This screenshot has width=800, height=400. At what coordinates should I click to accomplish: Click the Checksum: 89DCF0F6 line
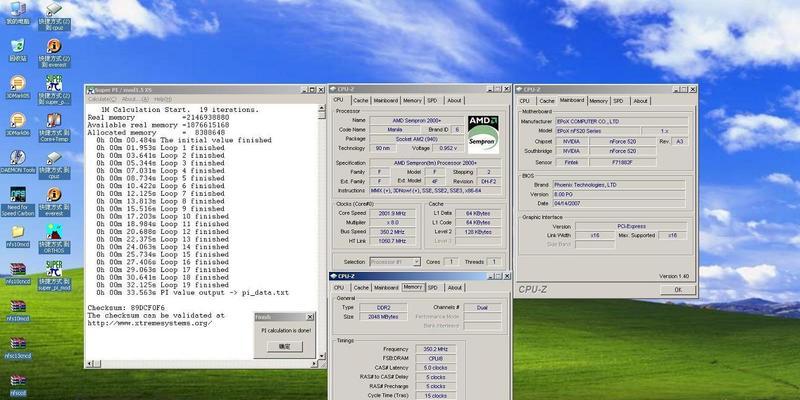click(126, 308)
